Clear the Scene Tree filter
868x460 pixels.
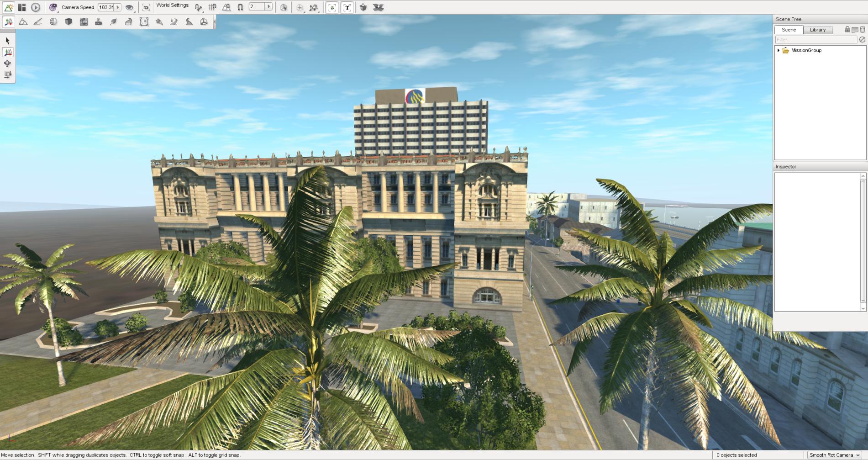pos(862,40)
